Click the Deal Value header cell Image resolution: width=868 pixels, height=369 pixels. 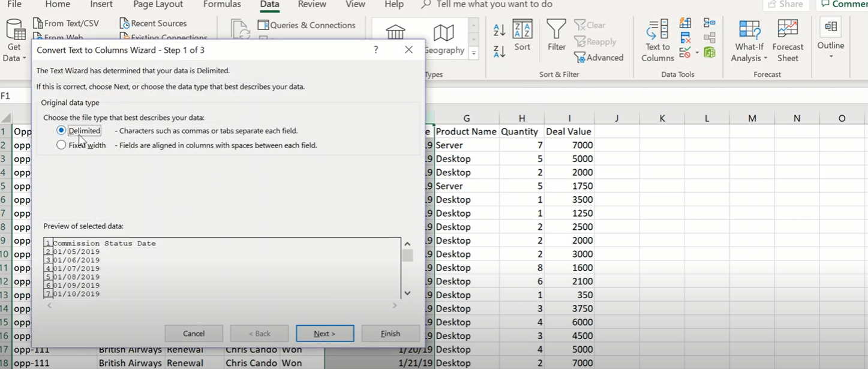pos(569,131)
